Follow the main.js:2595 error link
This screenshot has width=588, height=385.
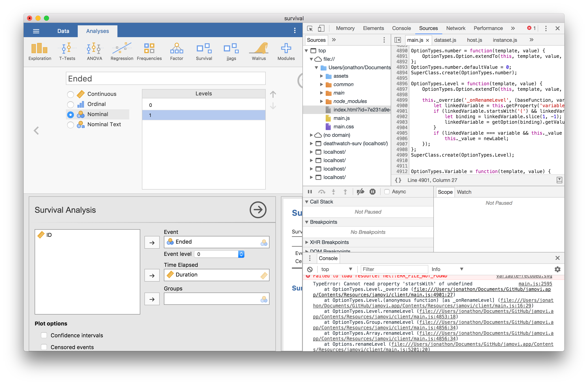point(535,284)
